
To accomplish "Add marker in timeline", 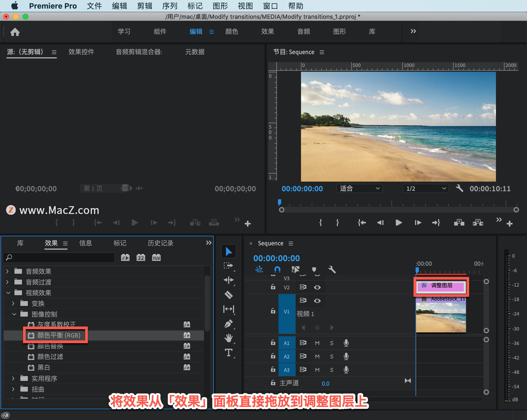I will (x=314, y=270).
